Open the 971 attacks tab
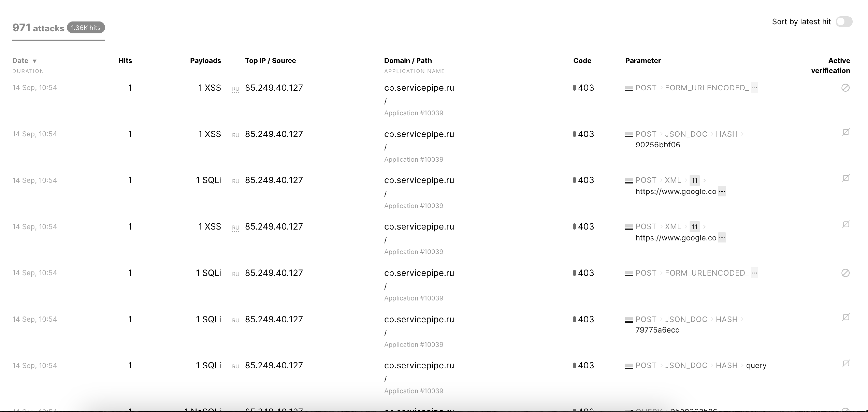This screenshot has width=868, height=412. [38, 28]
